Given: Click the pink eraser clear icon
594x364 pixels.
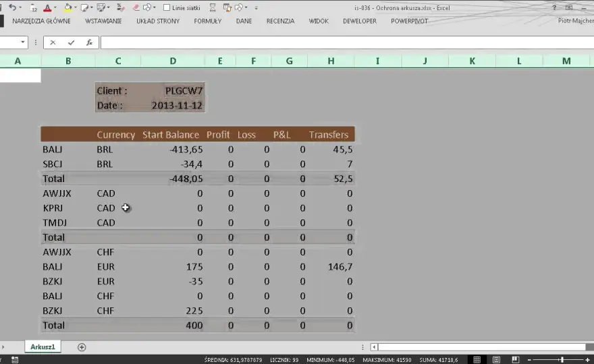Looking at the screenshot, I should pyautogui.click(x=136, y=7).
